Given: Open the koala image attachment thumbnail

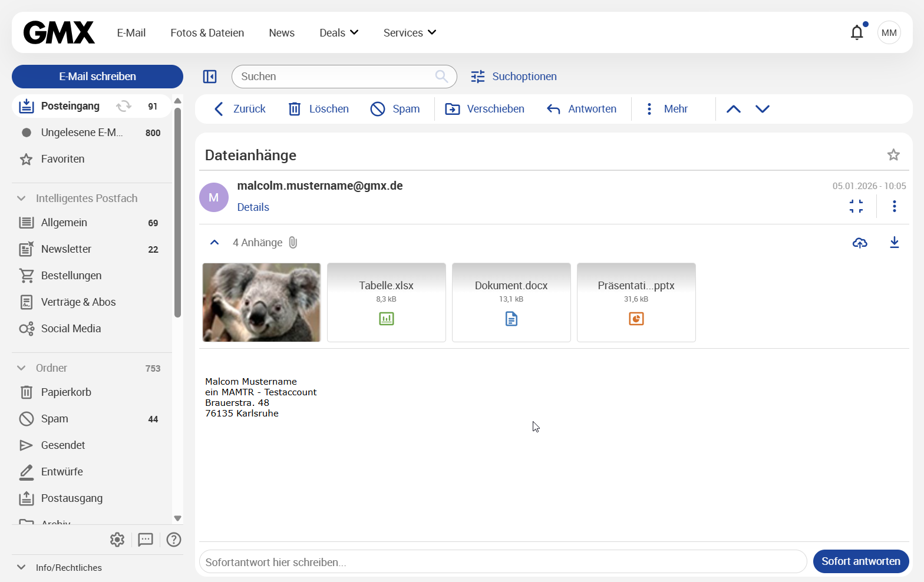Looking at the screenshot, I should point(262,302).
